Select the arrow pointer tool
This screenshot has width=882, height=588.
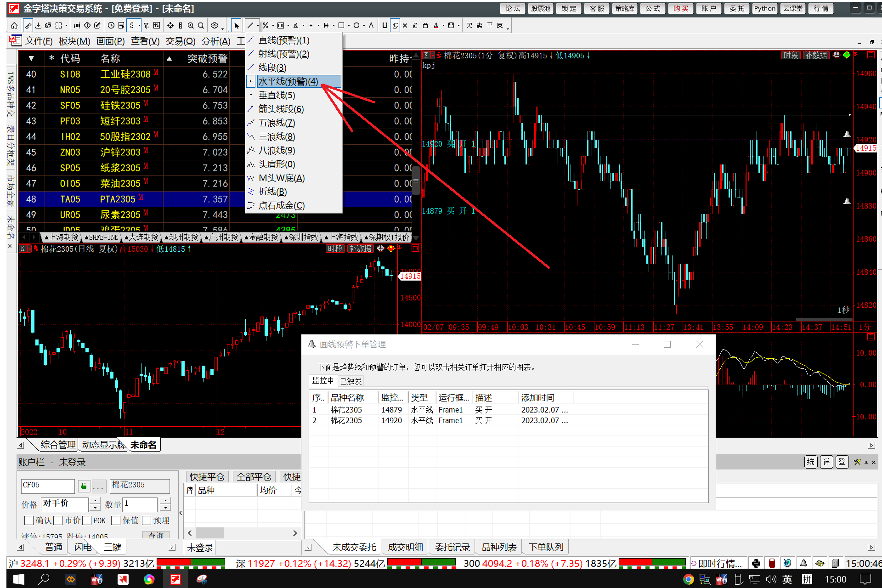[x=236, y=26]
